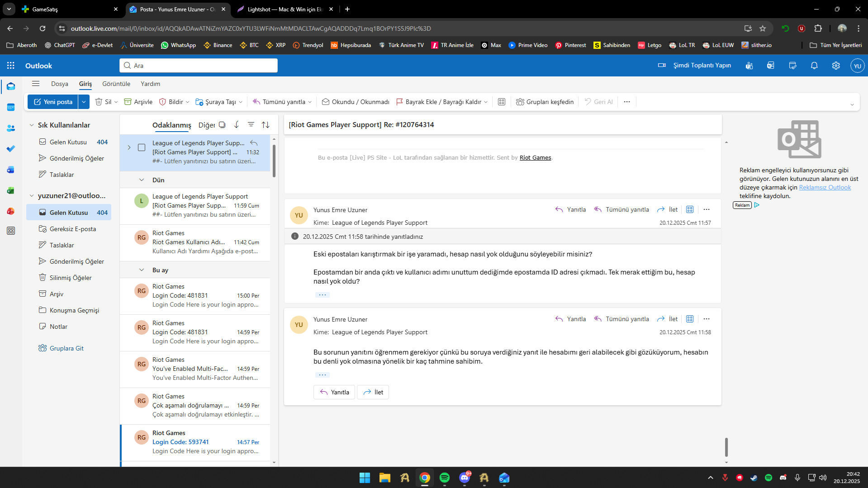868x488 pixels.
Task: Switch to the Giriş ribbon tab
Action: tap(85, 84)
